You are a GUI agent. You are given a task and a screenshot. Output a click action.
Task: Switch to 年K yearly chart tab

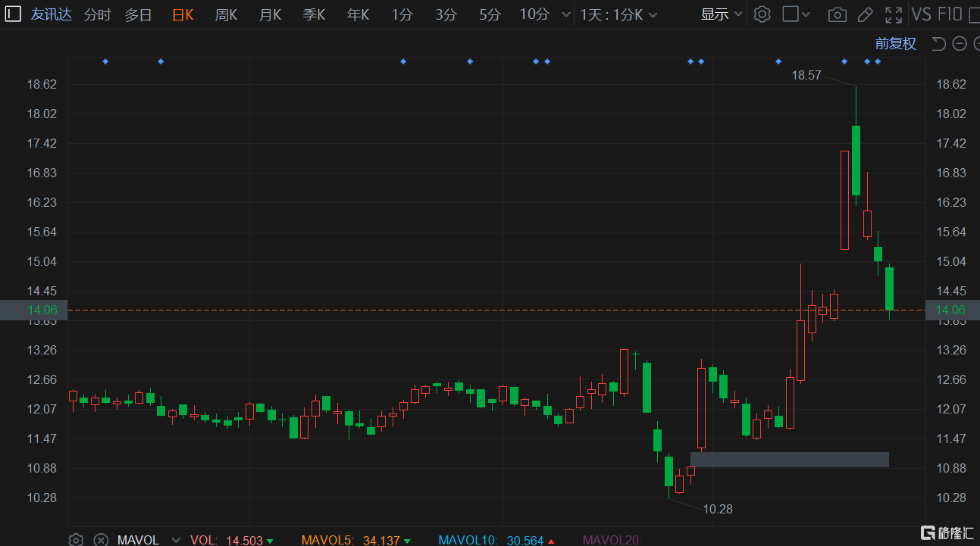tap(358, 14)
